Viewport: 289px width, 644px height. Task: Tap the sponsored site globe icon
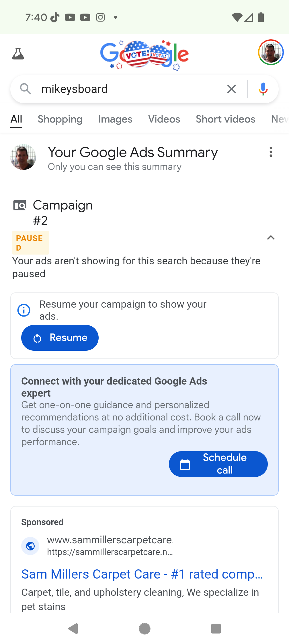click(x=30, y=546)
